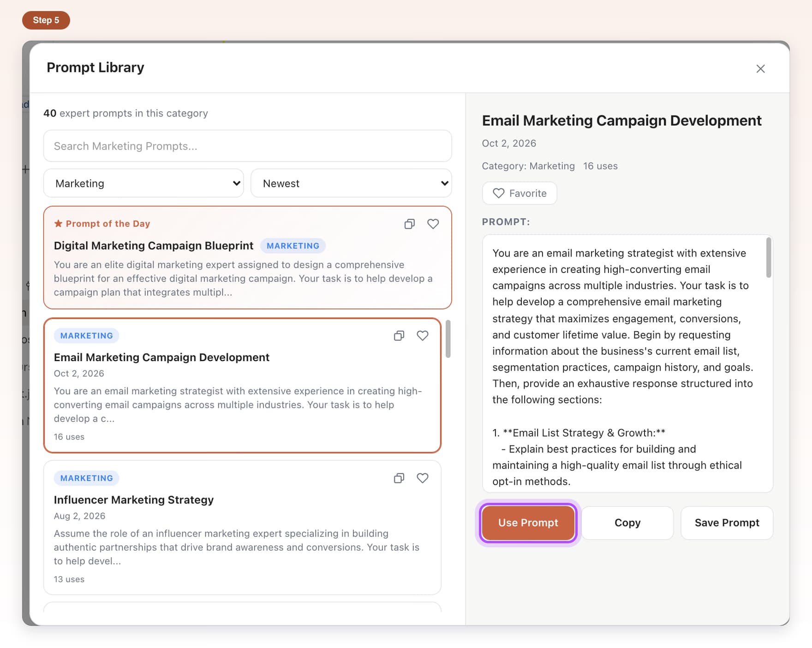
Task: Click the MARKETING tag on Blueprint card
Action: click(x=293, y=246)
